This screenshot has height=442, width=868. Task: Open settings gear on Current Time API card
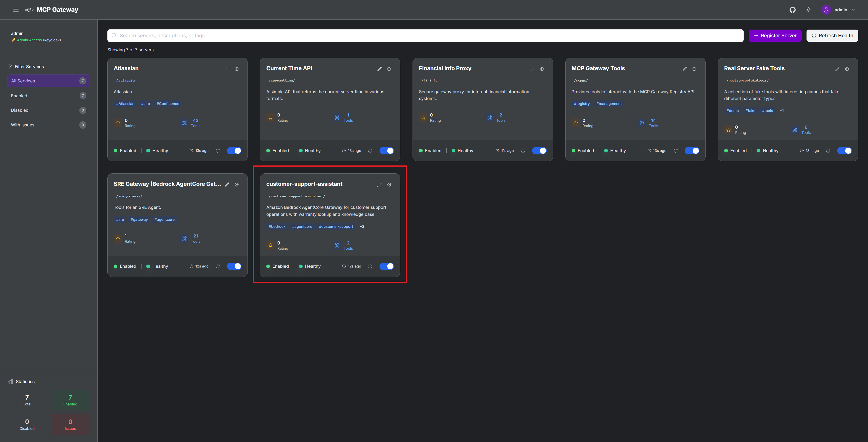389,69
